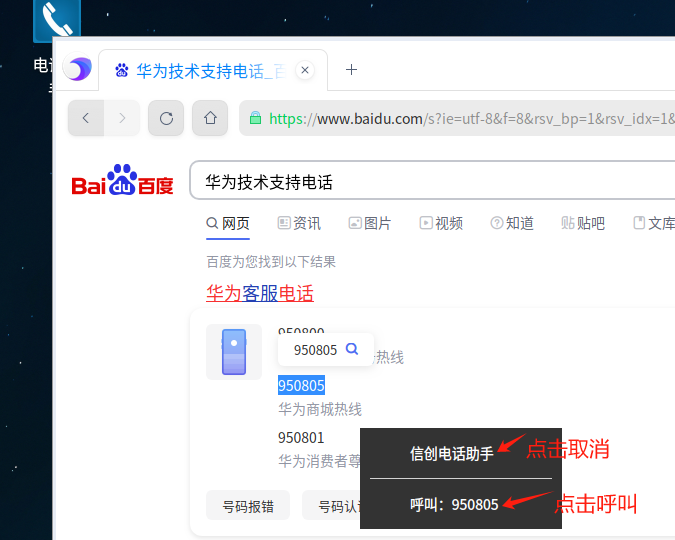Click the Baidu search input box
Image resolution: width=675 pixels, height=540 pixels.
(432, 181)
